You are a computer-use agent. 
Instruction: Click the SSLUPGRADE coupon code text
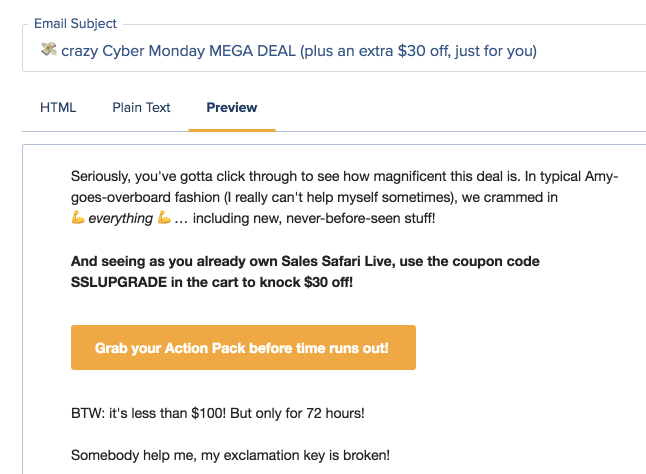pos(119,283)
